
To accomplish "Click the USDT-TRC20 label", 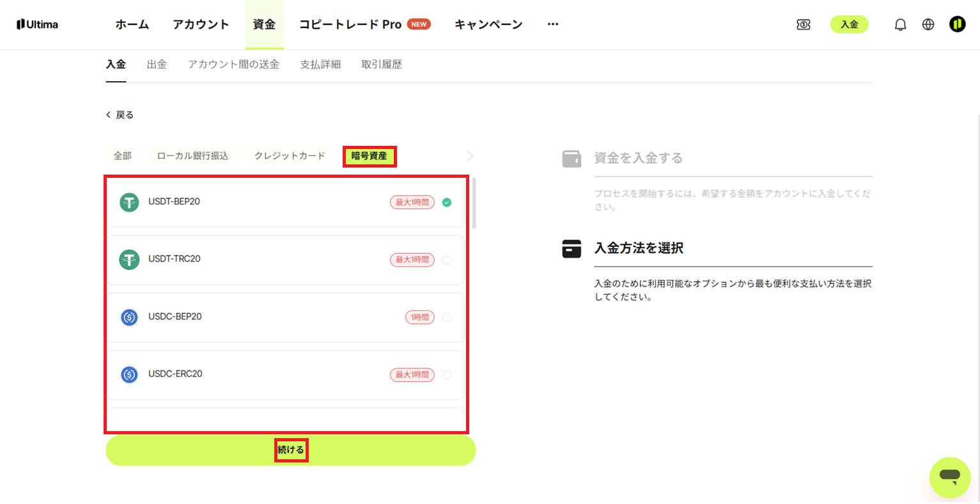I will click(x=174, y=259).
